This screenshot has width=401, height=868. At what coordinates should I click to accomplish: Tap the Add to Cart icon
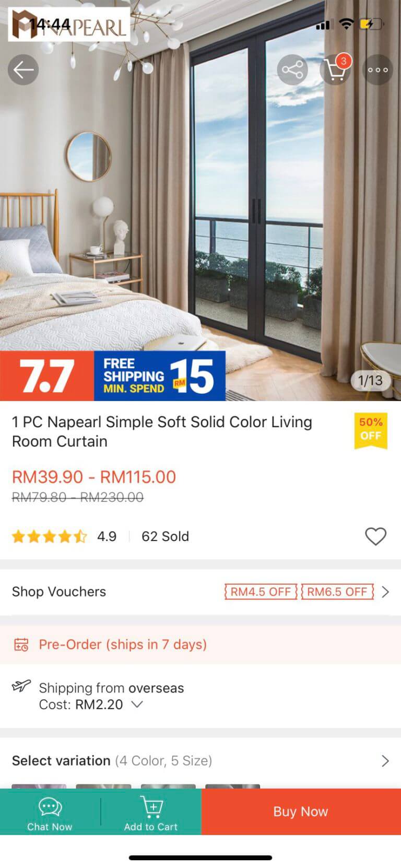pyautogui.click(x=151, y=806)
